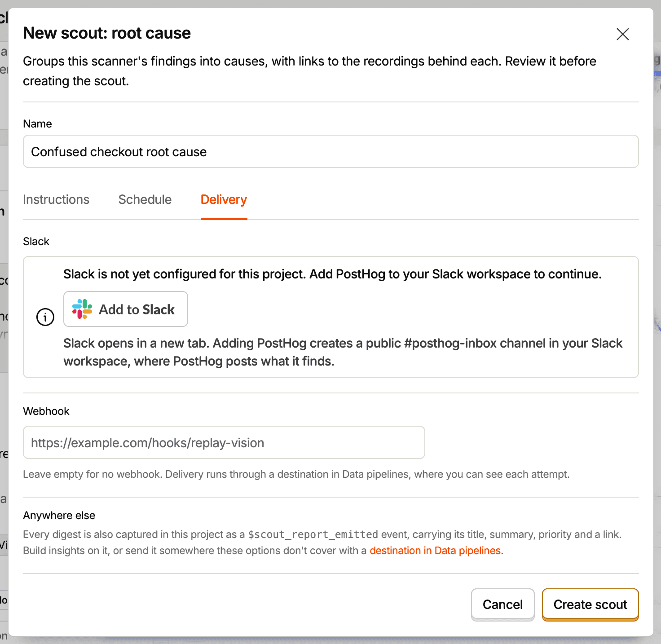Click the 'New scout: root cause' title

coord(107,33)
